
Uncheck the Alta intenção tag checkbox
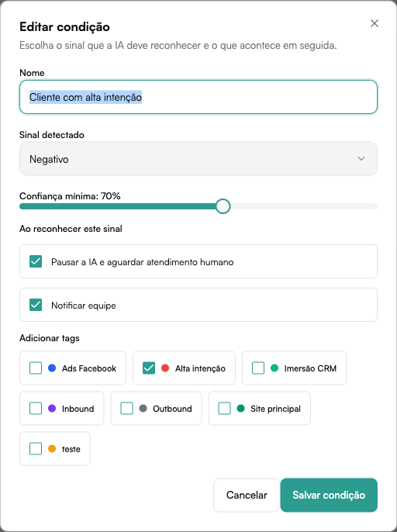149,368
